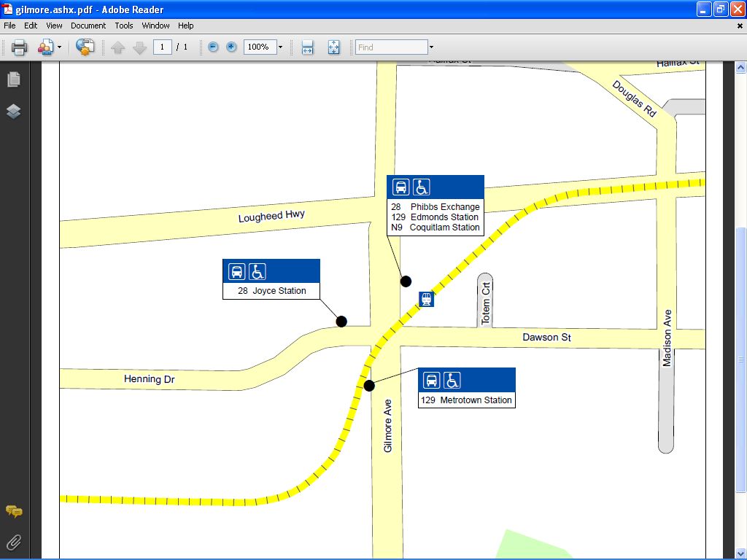Open the Attachments paperclip icon
Screen dimensions: 747x560
click(14, 542)
